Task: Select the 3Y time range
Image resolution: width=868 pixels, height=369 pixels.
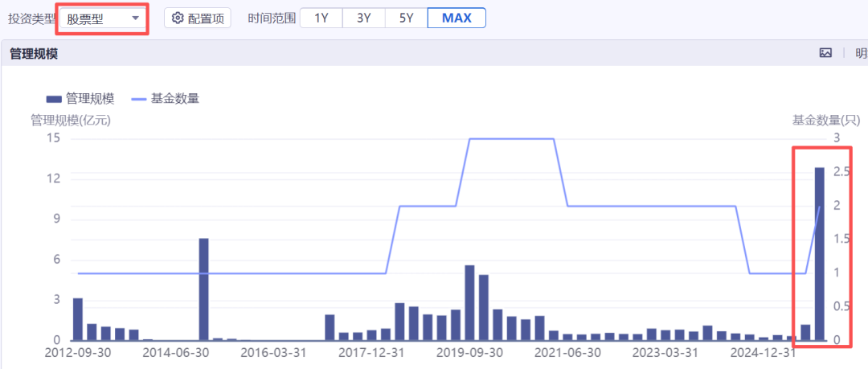Action: pos(364,18)
